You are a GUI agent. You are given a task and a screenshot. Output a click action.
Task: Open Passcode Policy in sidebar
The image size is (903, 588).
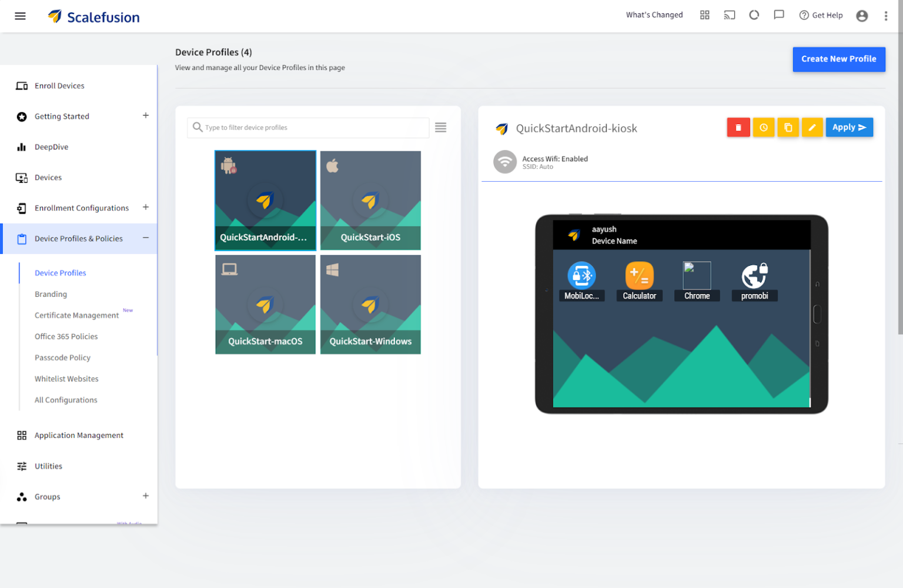point(62,358)
